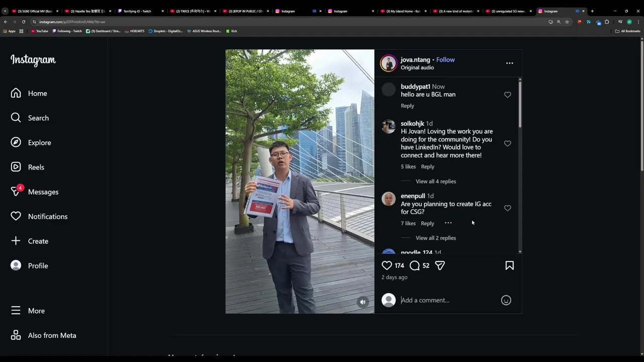
Task: Open the Explore compass in the sidebar
Action: [x=16, y=142]
